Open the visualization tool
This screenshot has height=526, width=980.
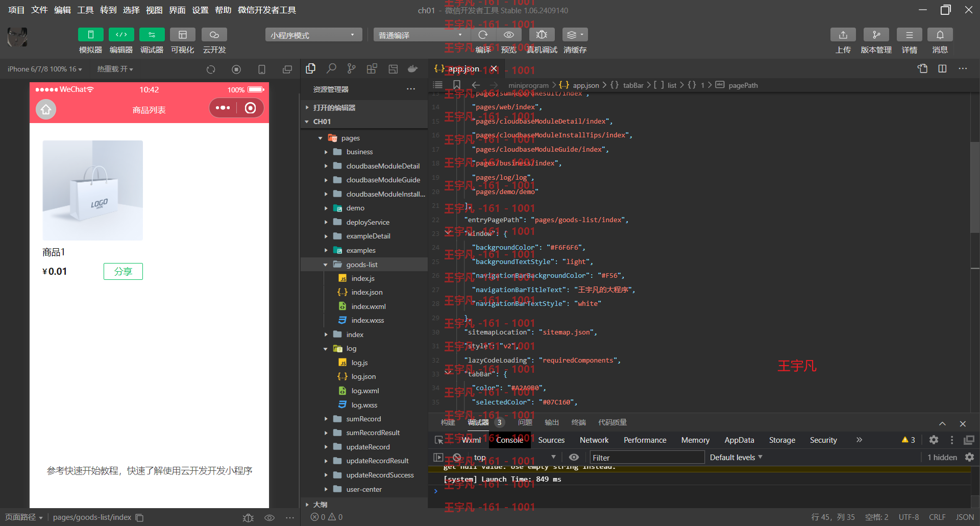click(182, 35)
